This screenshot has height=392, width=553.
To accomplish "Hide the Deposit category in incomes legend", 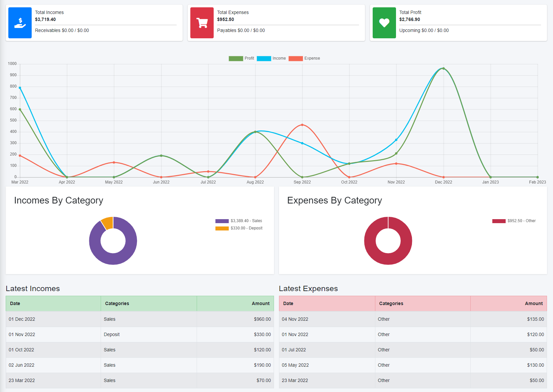I will pos(239,228).
